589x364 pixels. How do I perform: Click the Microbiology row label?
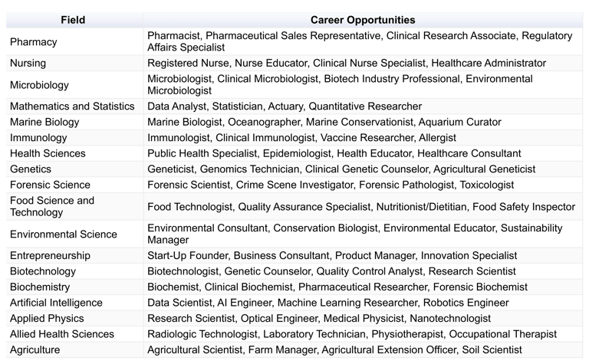[x=39, y=85]
